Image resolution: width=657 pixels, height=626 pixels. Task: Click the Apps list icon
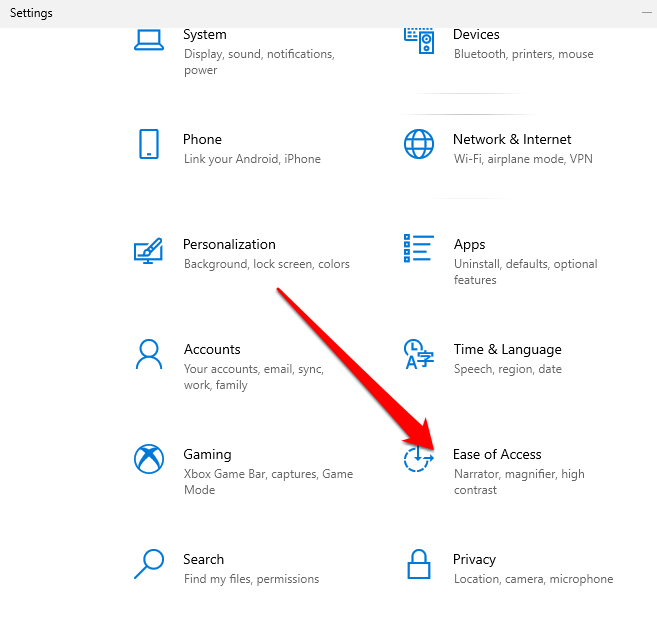419,248
